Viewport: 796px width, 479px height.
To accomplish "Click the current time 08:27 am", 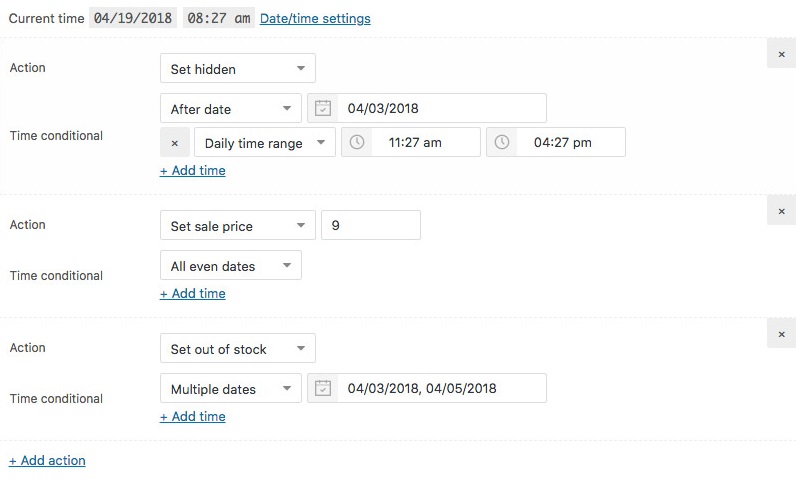I will pyautogui.click(x=219, y=18).
